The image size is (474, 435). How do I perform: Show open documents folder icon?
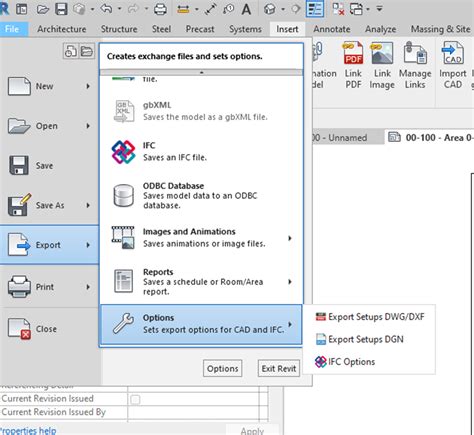(87, 51)
